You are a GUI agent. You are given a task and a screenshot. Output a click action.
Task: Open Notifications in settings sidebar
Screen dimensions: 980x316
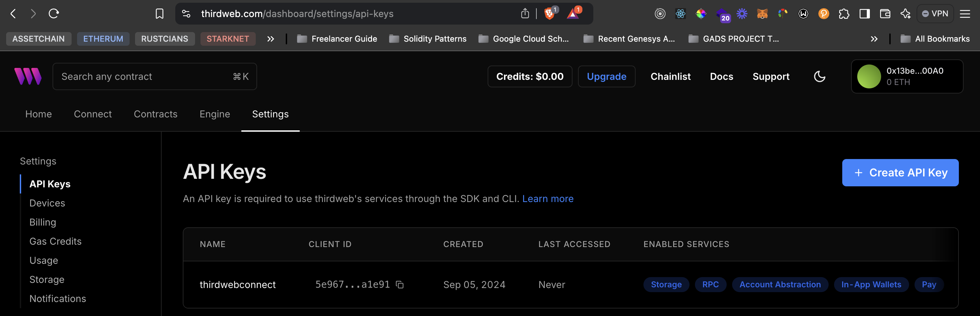(58, 299)
